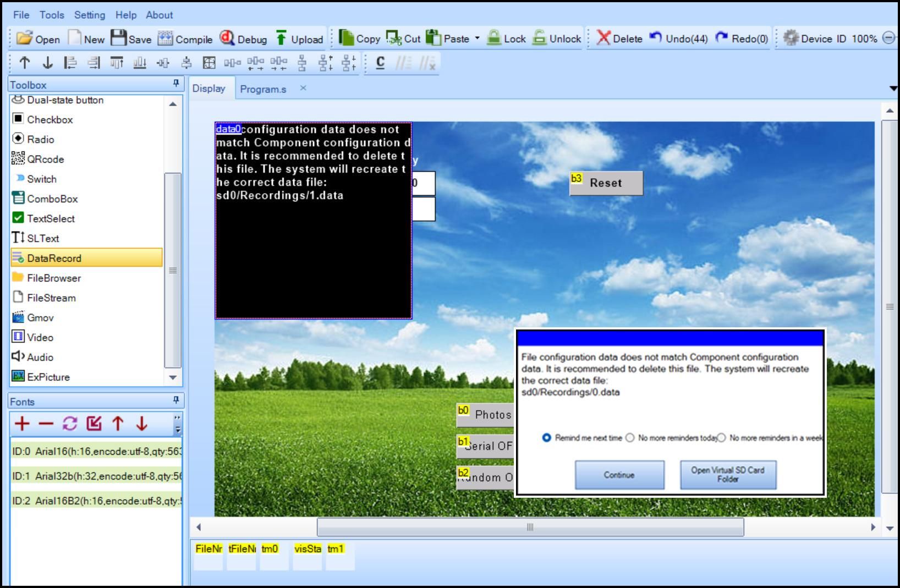This screenshot has height=588, width=900.
Task: Click the Redo(0) toolbar button
Action: coord(742,39)
